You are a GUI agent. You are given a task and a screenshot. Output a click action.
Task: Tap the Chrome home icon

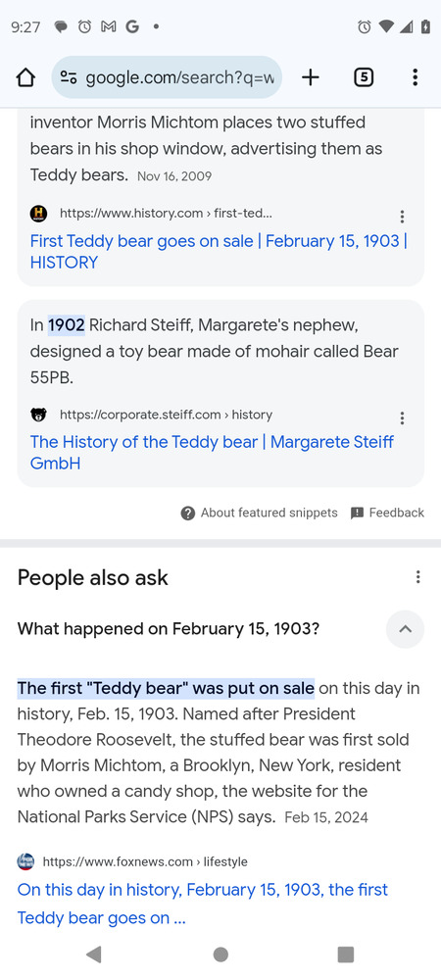point(24,77)
